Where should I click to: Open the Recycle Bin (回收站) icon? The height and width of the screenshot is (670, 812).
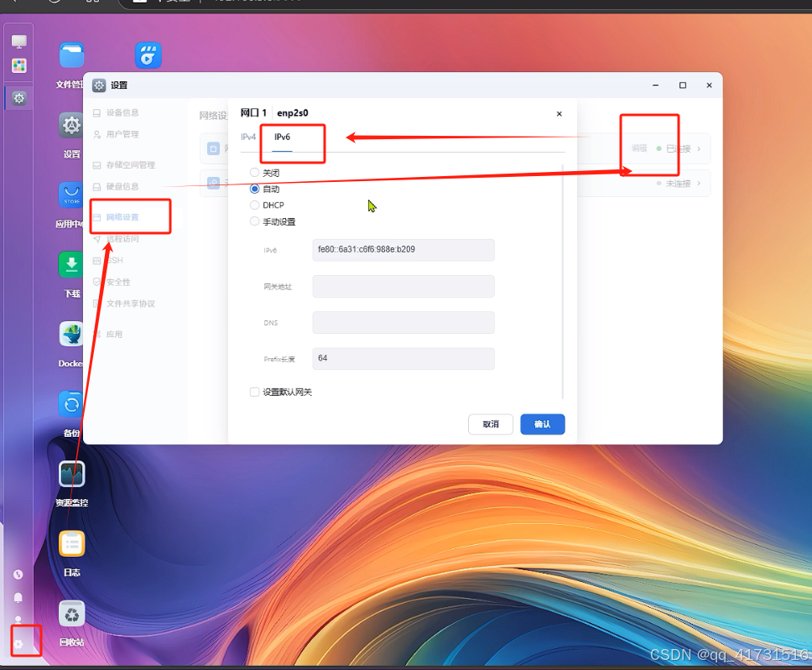click(x=71, y=614)
